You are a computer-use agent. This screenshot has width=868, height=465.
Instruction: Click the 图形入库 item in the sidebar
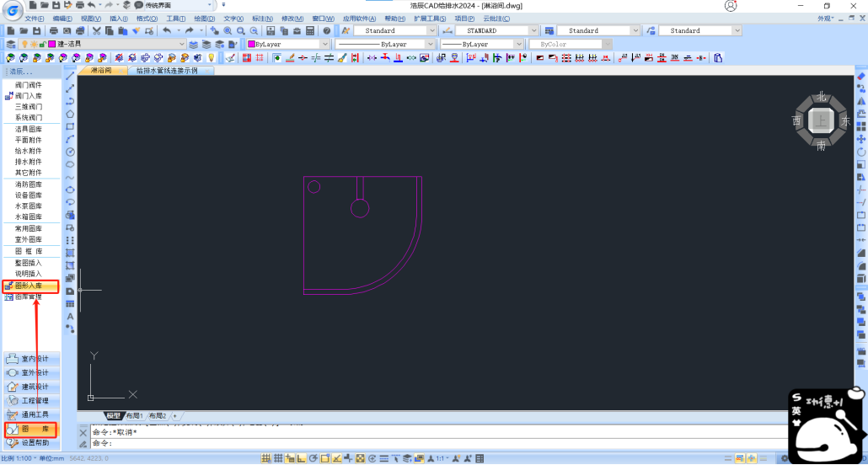point(30,286)
